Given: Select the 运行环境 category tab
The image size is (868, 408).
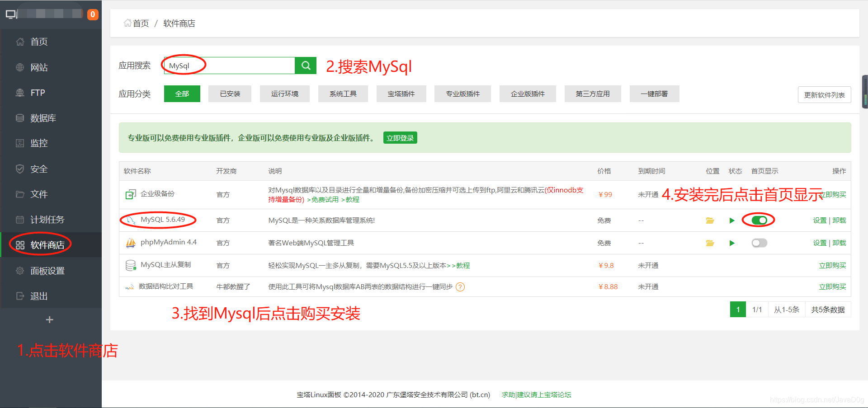Looking at the screenshot, I should tap(285, 94).
